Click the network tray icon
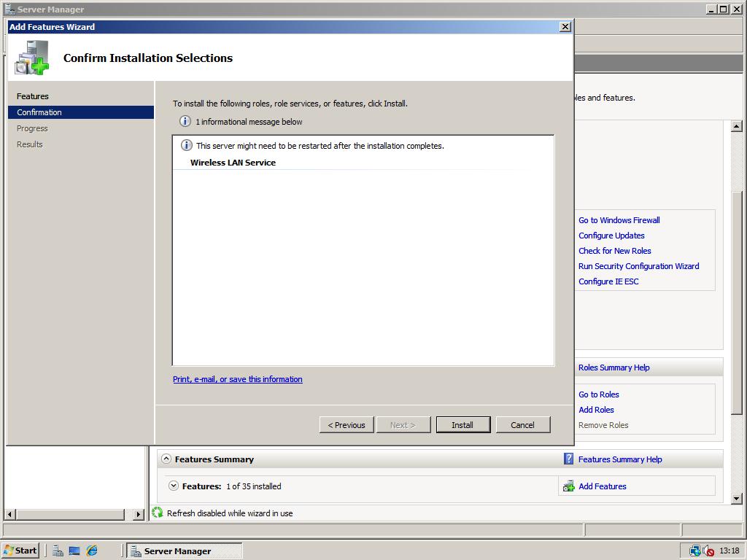This screenshot has height=560, width=747. pyautogui.click(x=694, y=551)
